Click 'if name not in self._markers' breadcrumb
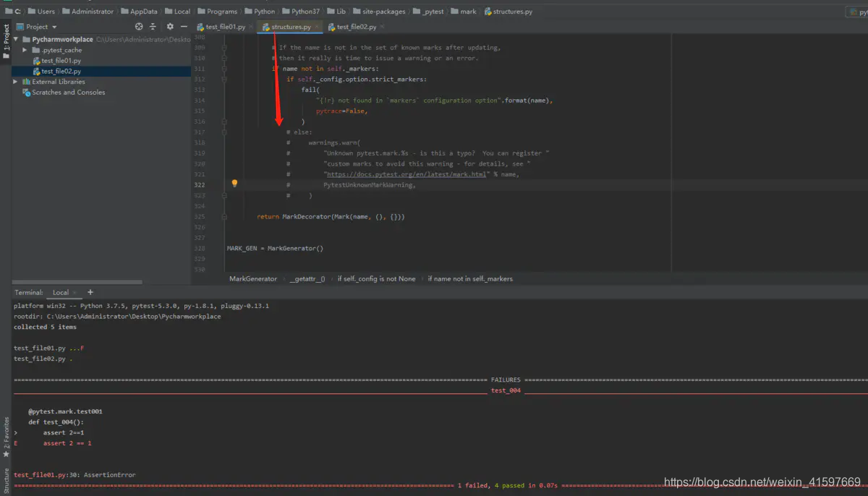Viewport: 868px width, 496px height. pos(470,278)
